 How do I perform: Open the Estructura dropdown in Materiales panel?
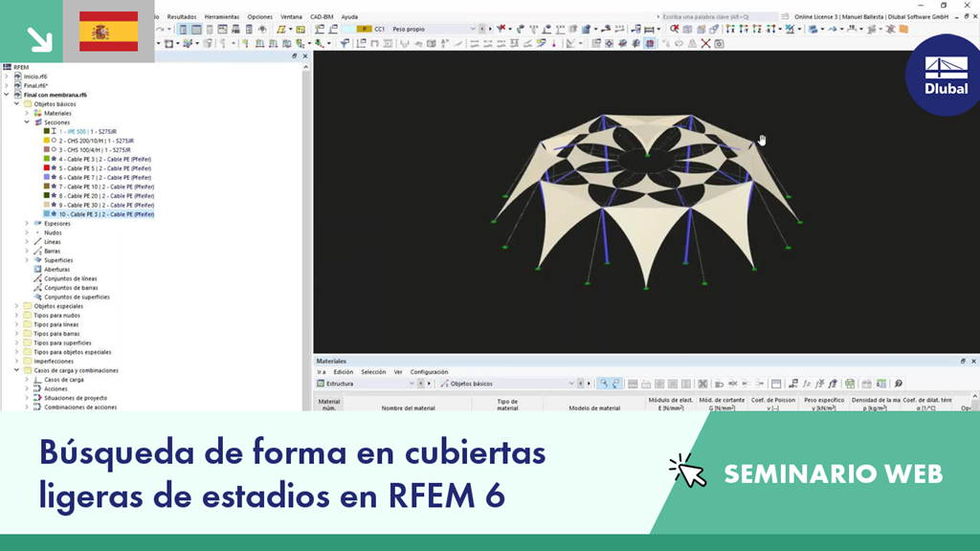(412, 384)
